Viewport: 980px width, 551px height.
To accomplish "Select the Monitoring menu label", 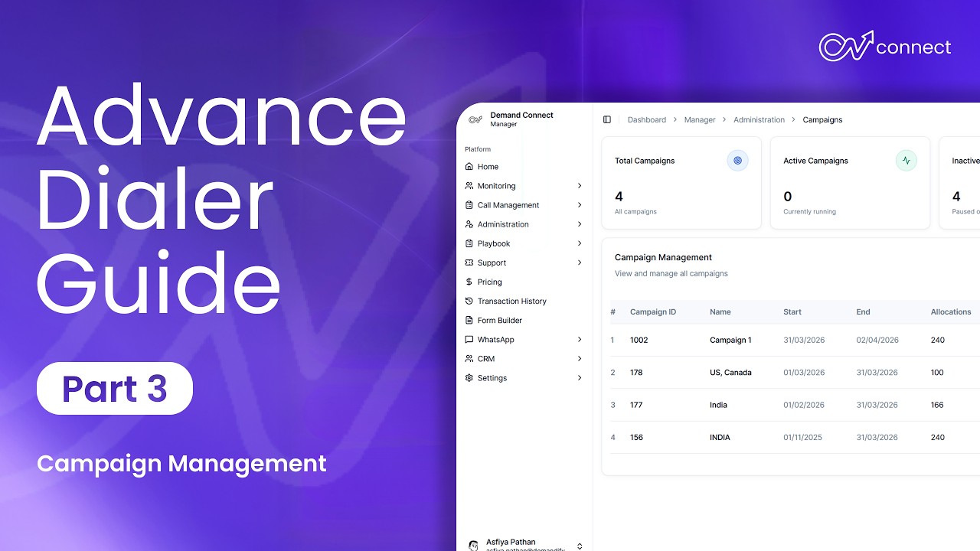I will pos(496,186).
